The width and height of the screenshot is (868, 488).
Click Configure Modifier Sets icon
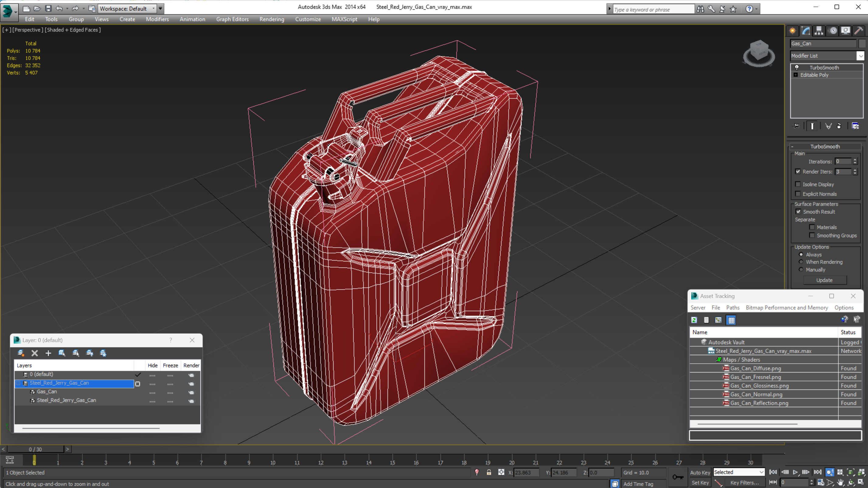click(856, 126)
